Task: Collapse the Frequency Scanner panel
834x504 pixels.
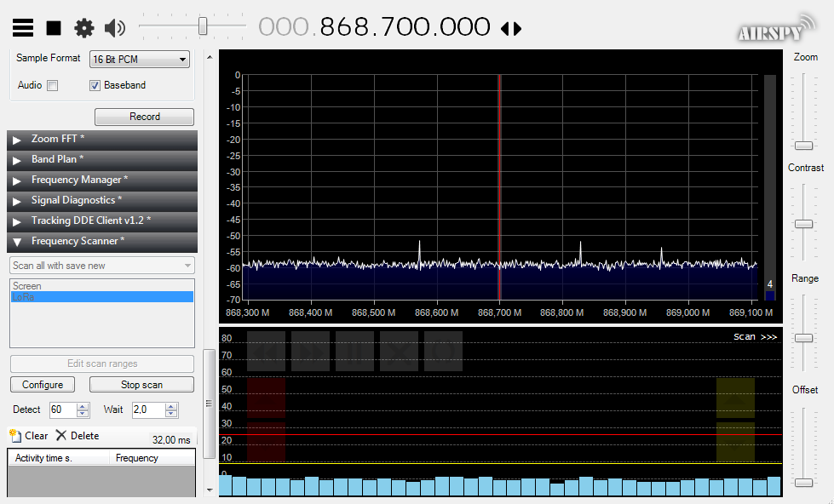Action: [x=102, y=242]
